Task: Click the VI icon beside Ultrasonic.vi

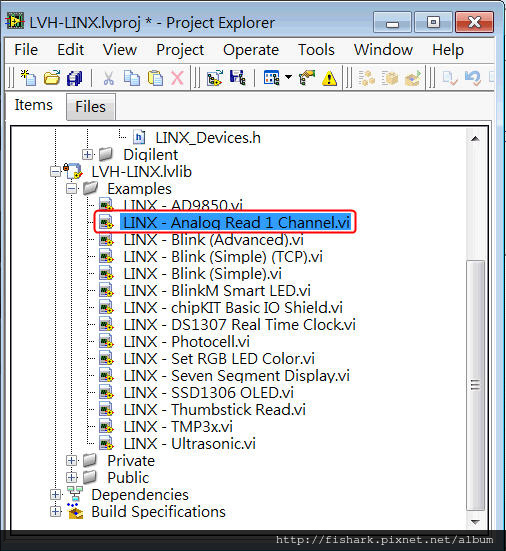Action: pyautogui.click(x=106, y=444)
